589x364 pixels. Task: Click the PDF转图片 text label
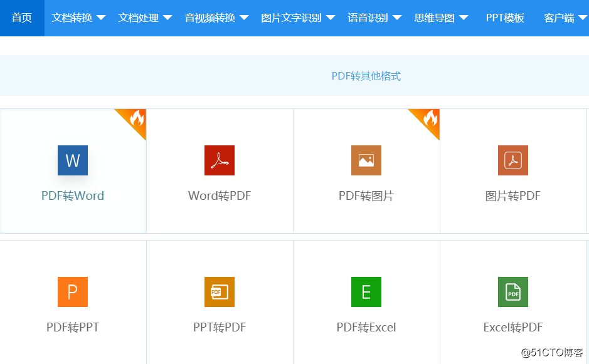pos(366,195)
